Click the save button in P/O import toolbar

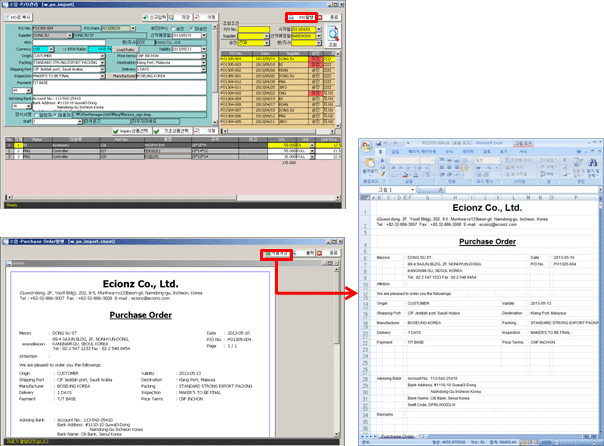tap(180, 17)
